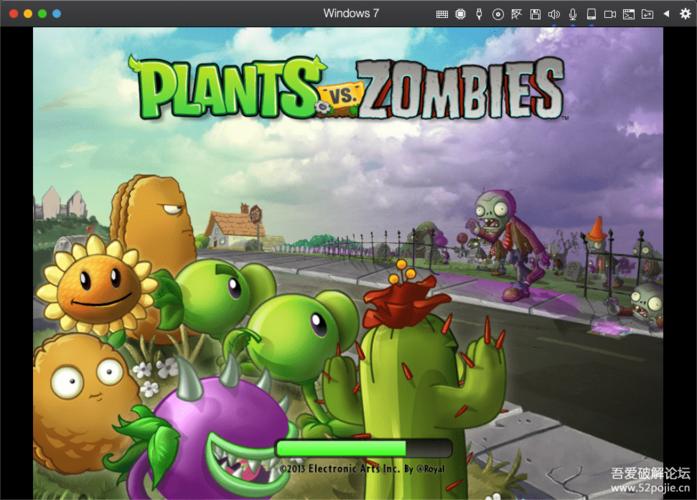The height and width of the screenshot is (500, 697).
Task: Open the terminal console icon
Action: pyautogui.click(x=629, y=14)
